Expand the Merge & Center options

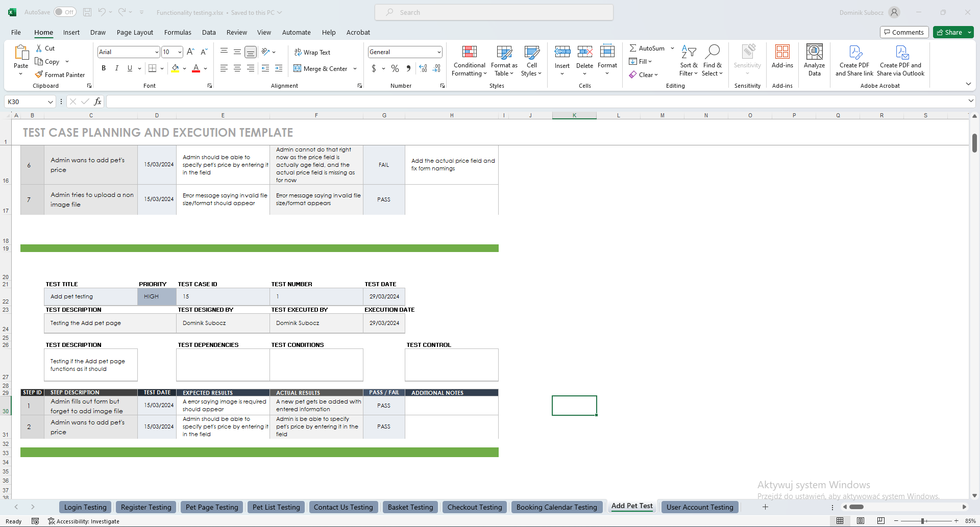(354, 68)
